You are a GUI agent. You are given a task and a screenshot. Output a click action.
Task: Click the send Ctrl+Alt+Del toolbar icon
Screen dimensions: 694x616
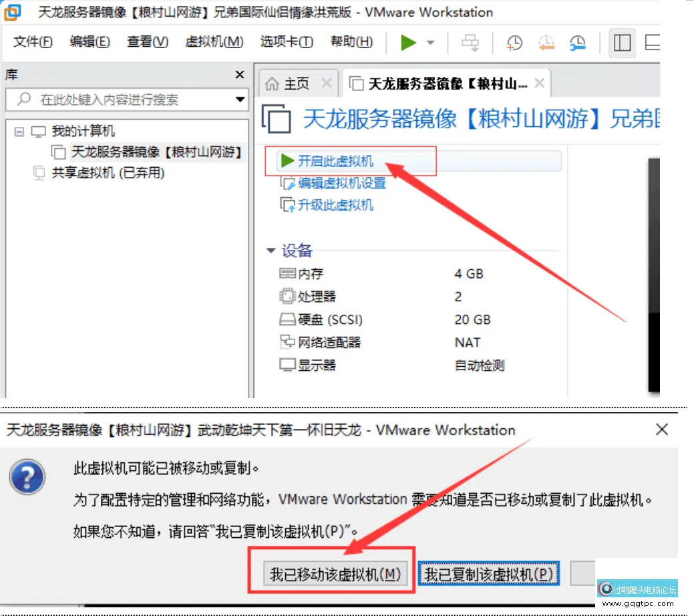(471, 43)
